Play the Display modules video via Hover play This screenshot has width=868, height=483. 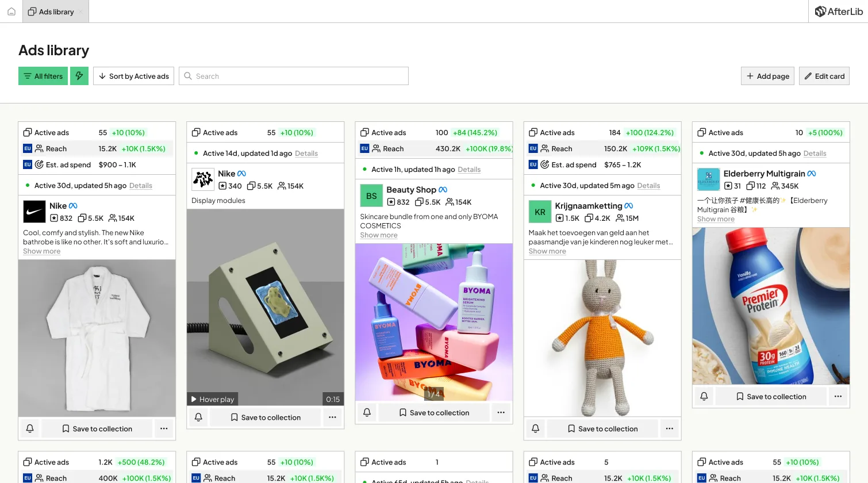click(212, 399)
